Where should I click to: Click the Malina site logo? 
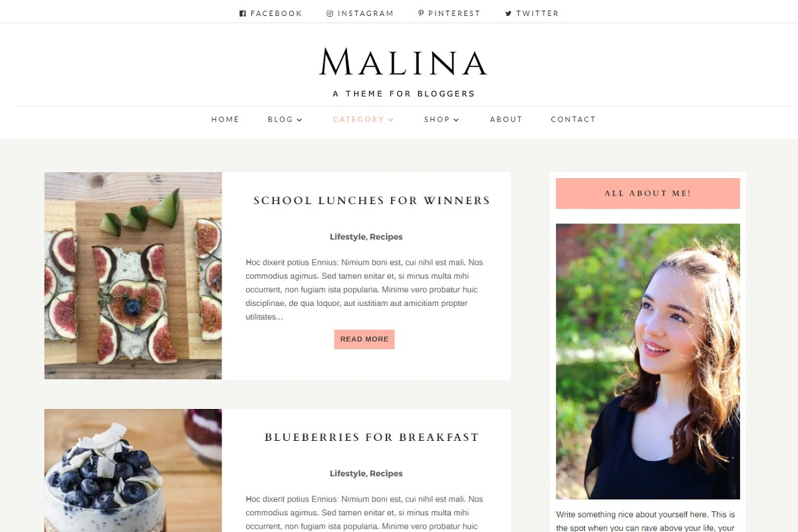point(404,62)
